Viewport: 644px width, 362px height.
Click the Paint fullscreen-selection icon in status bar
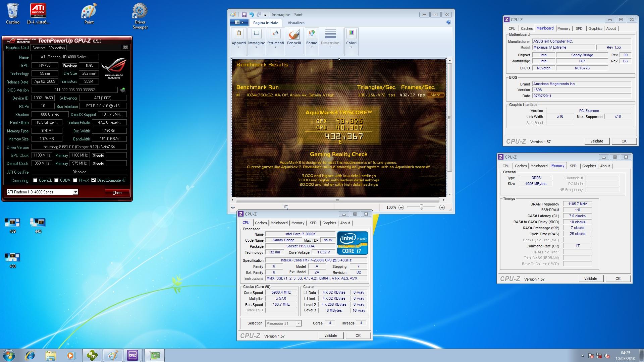coord(286,207)
